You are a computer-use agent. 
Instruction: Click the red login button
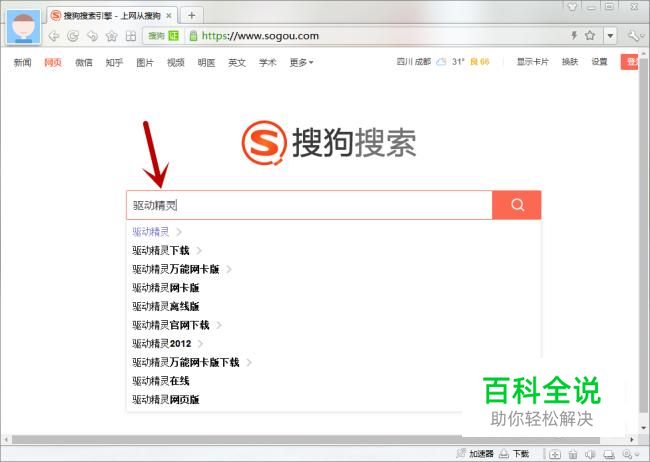point(629,62)
